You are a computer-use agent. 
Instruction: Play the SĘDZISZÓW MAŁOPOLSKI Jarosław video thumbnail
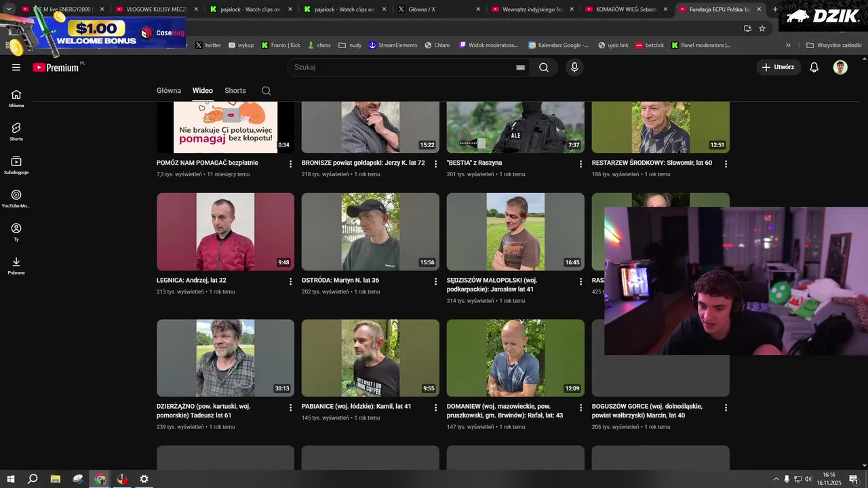(x=515, y=232)
